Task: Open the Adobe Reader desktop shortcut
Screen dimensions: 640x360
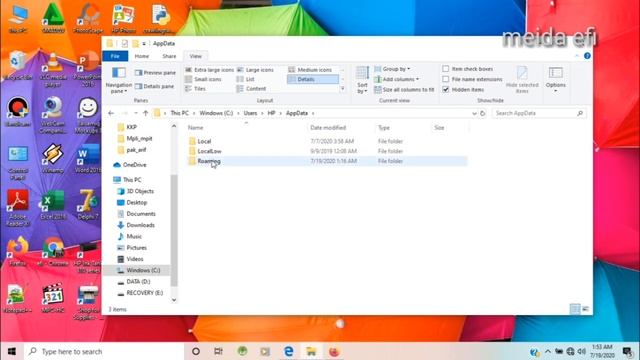Action: [x=18, y=207]
